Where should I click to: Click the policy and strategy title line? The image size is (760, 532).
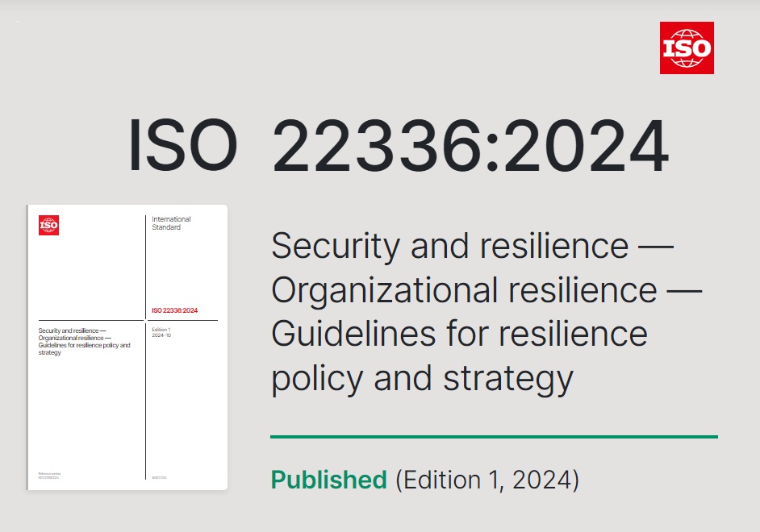(422, 379)
